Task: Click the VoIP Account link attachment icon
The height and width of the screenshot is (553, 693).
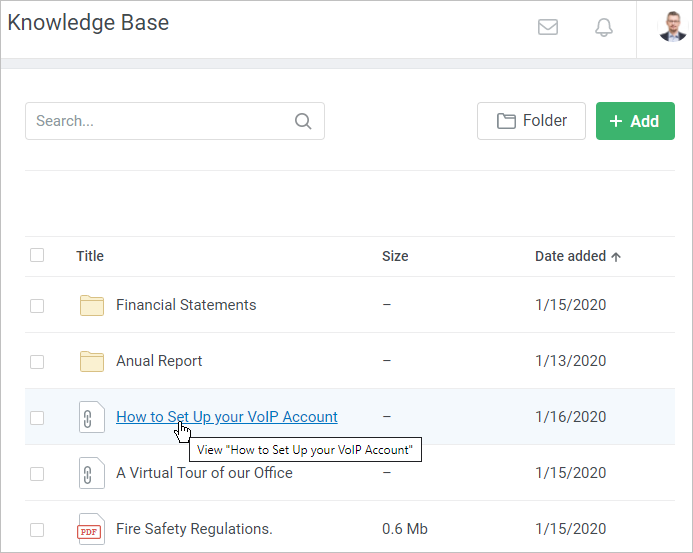Action: point(92,417)
